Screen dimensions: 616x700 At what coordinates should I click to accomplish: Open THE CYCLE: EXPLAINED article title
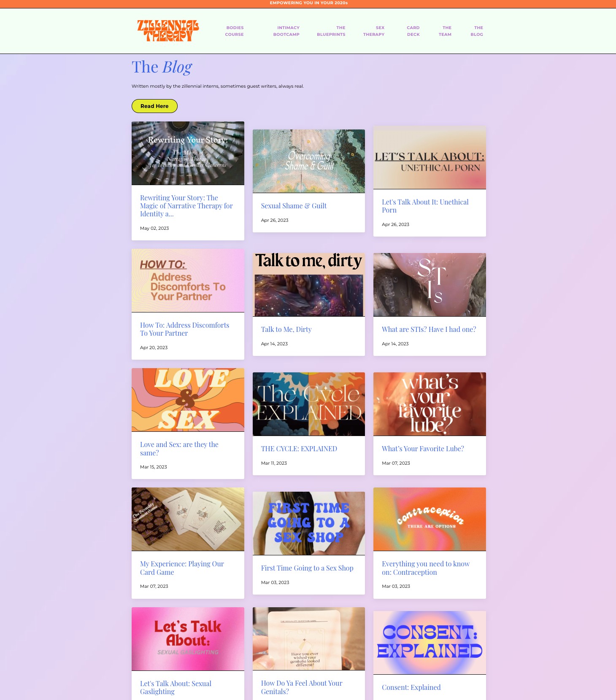[299, 449]
